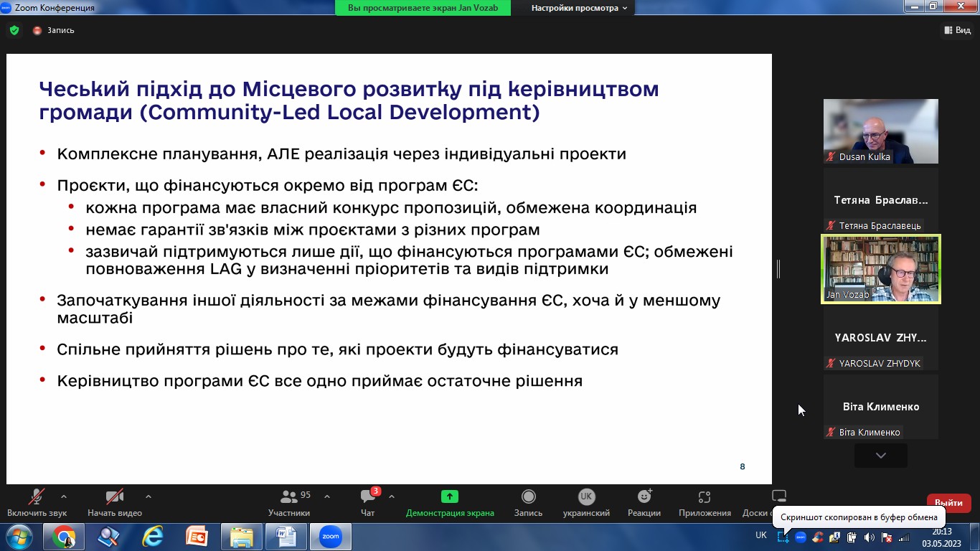Expand audio options arrow next to microphone

[64, 496]
